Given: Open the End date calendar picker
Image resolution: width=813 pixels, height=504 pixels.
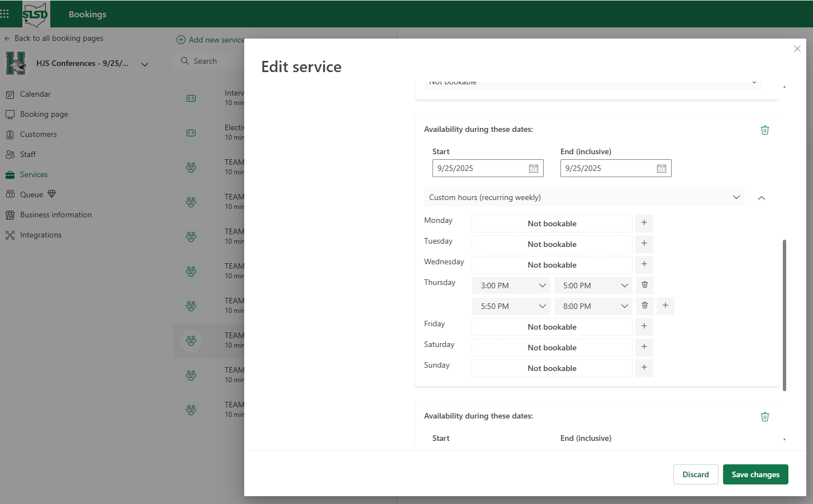Looking at the screenshot, I should pos(662,168).
